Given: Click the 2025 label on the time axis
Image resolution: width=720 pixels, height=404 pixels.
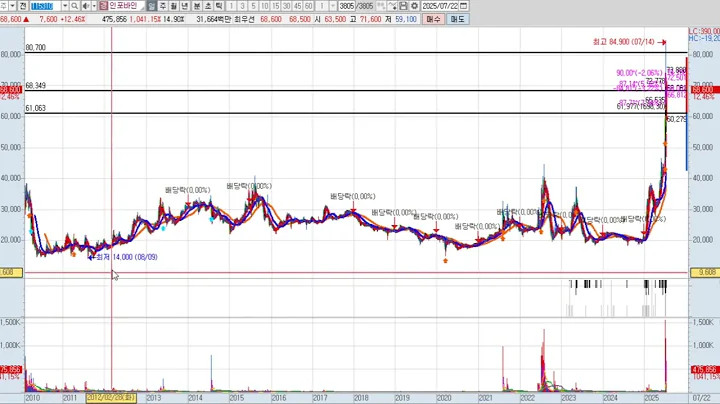Looking at the screenshot, I should 652,398.
